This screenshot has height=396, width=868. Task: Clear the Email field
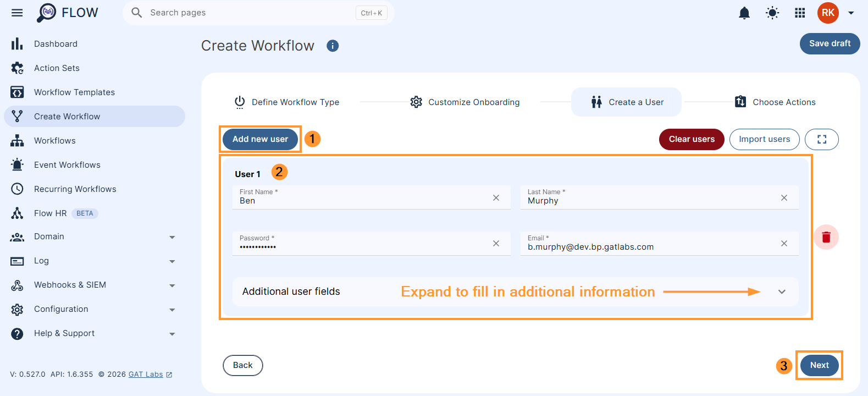coord(784,244)
